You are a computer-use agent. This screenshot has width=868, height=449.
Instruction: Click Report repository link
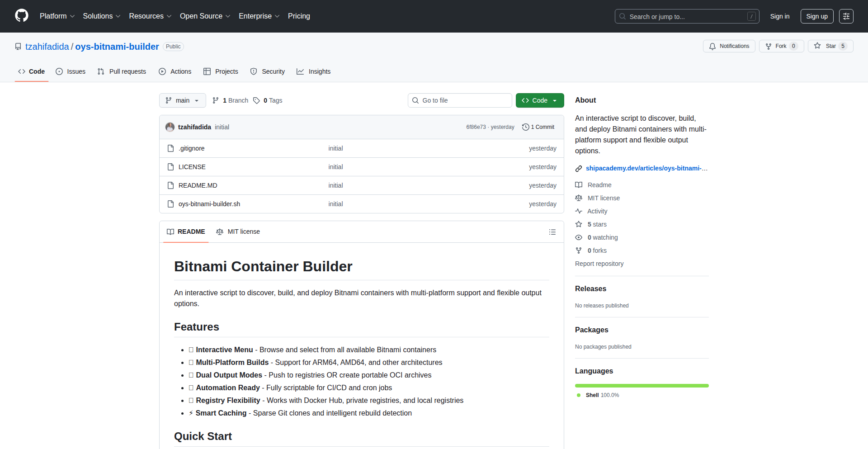[599, 264]
